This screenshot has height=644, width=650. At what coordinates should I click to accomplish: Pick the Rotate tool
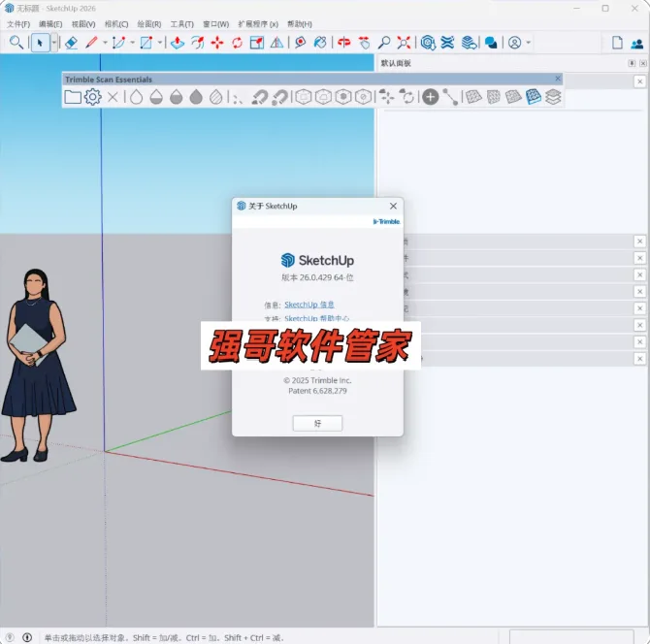click(x=237, y=43)
